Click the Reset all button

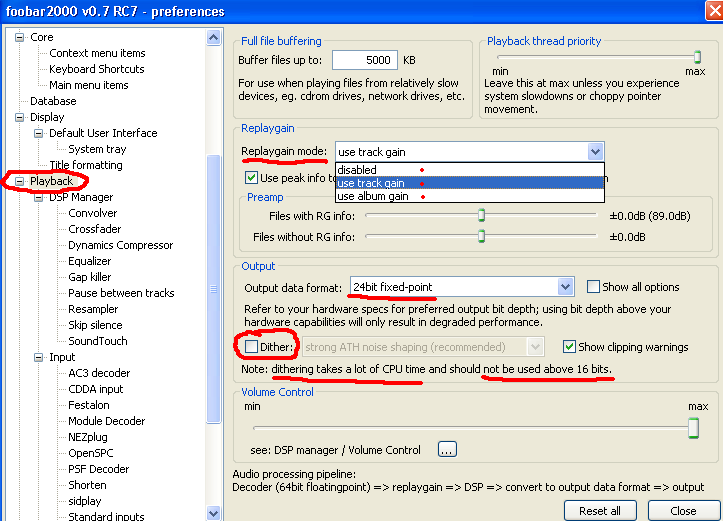[600, 511]
